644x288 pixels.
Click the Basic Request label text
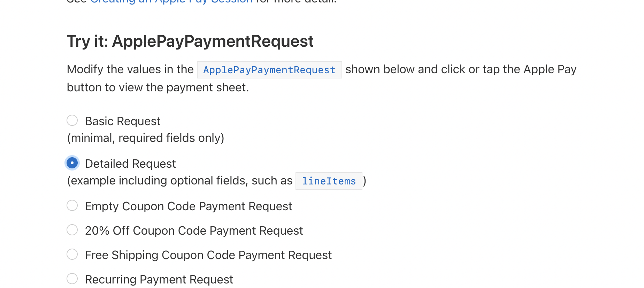(122, 121)
